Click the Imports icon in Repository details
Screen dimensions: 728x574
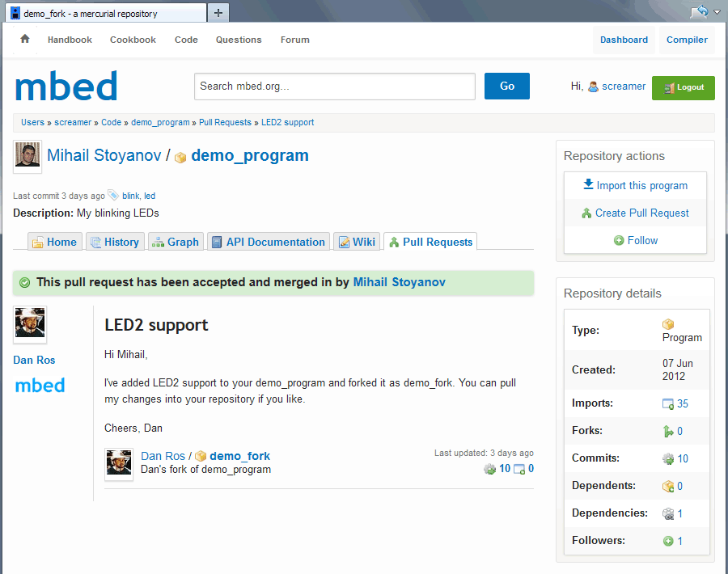pyautogui.click(x=668, y=404)
